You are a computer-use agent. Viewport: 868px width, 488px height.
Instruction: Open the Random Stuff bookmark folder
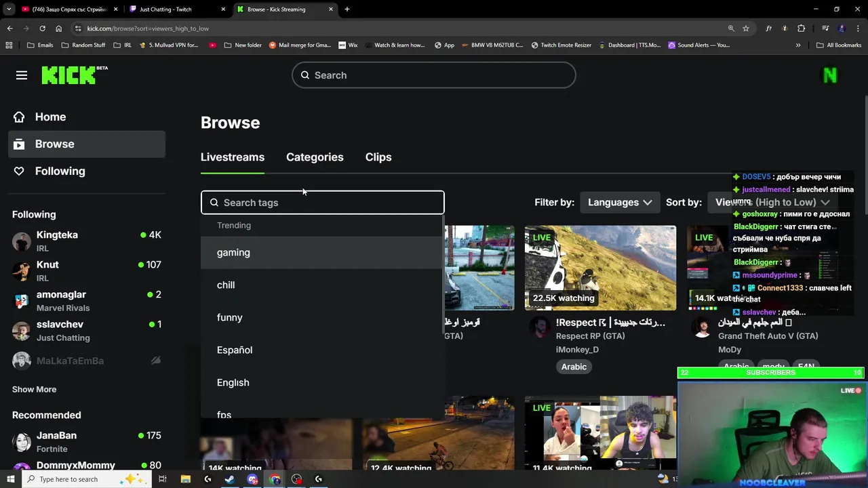[83, 45]
